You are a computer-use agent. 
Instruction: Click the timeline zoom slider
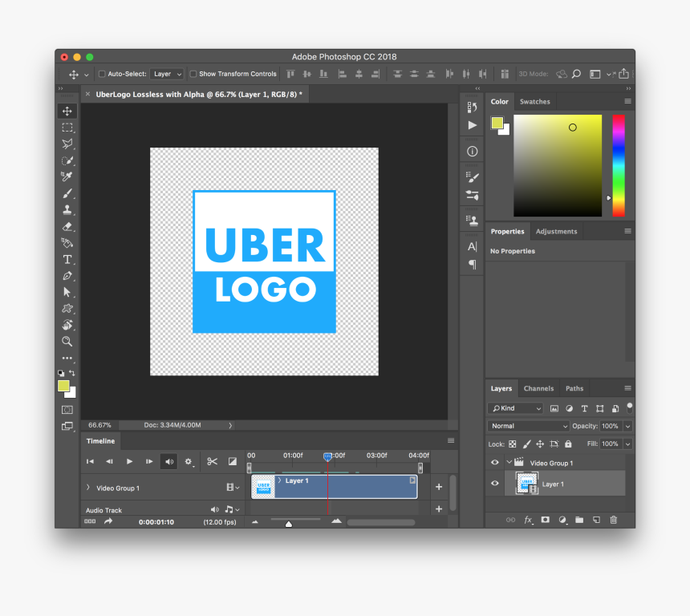point(289,523)
